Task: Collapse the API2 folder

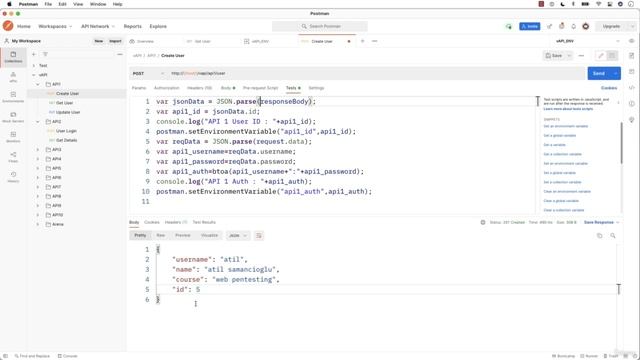Action: click(38, 122)
